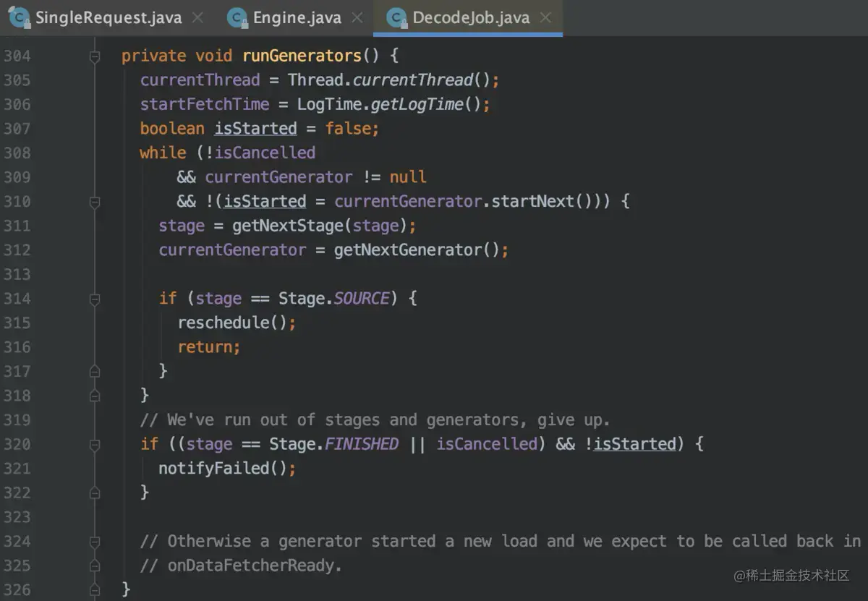Click the fold end marker at line 317

95,371
